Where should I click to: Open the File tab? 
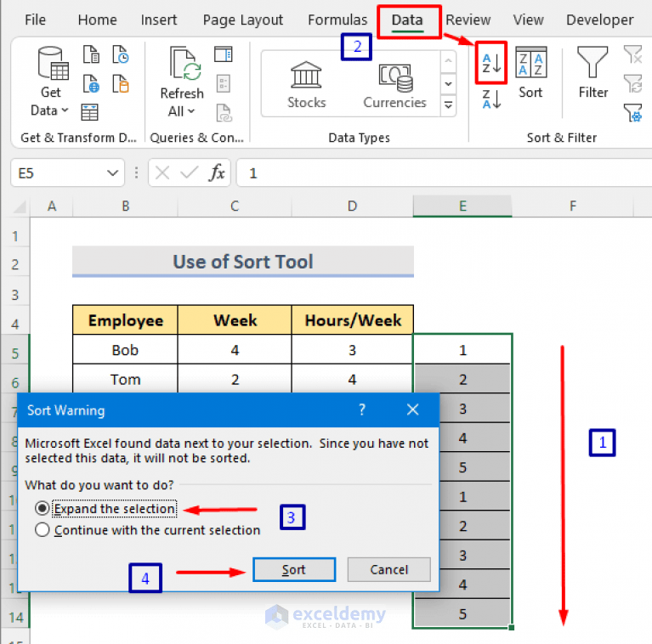point(35,20)
